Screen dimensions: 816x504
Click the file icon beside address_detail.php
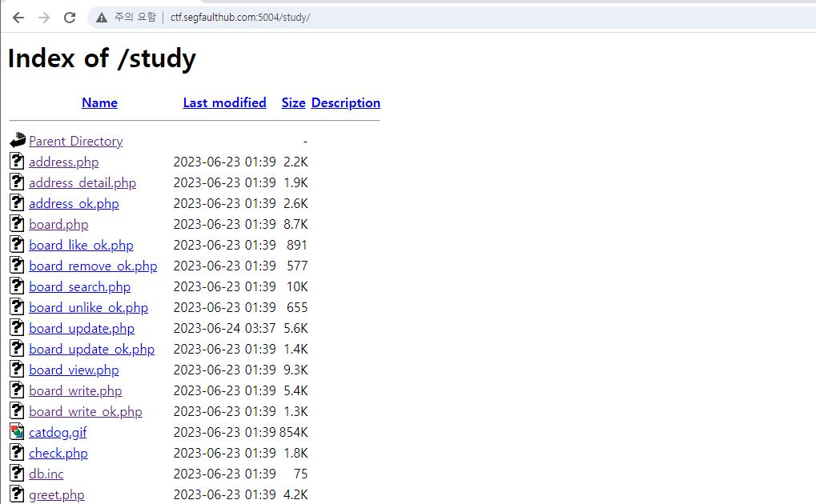(17, 182)
